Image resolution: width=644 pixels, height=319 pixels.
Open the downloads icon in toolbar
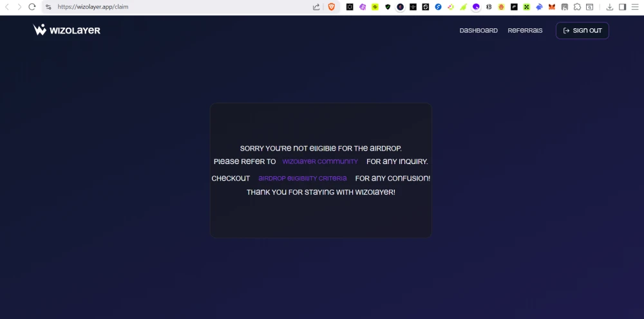click(x=610, y=7)
